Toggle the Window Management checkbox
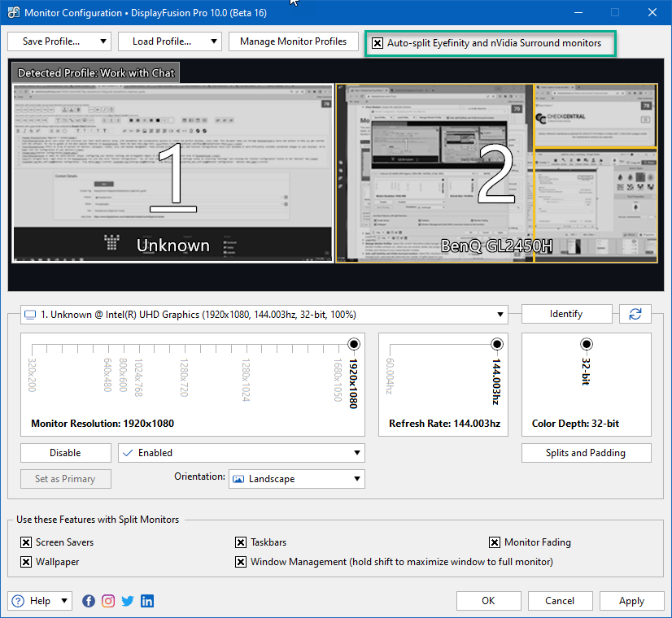 click(241, 562)
